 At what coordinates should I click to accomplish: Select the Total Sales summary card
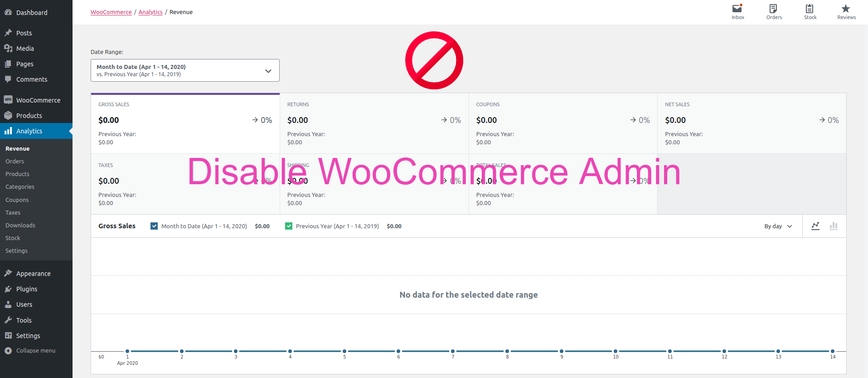(563, 184)
